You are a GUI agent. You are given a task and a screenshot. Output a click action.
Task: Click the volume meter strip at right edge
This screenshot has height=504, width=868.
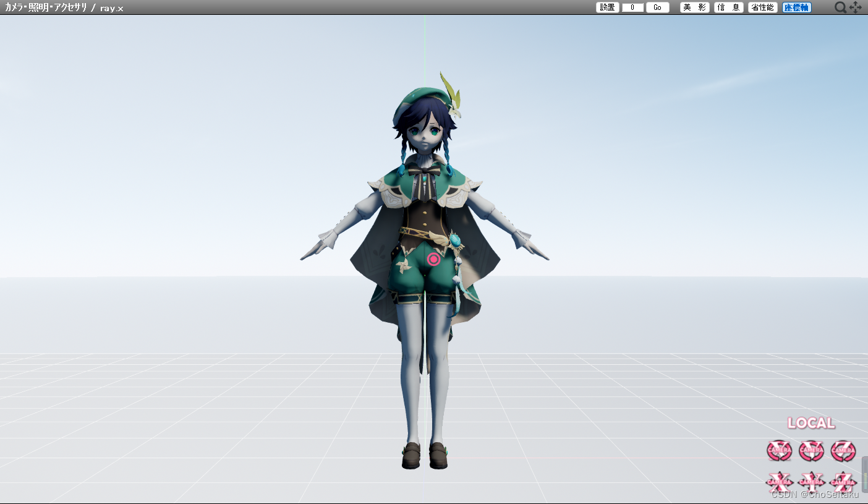click(864, 474)
